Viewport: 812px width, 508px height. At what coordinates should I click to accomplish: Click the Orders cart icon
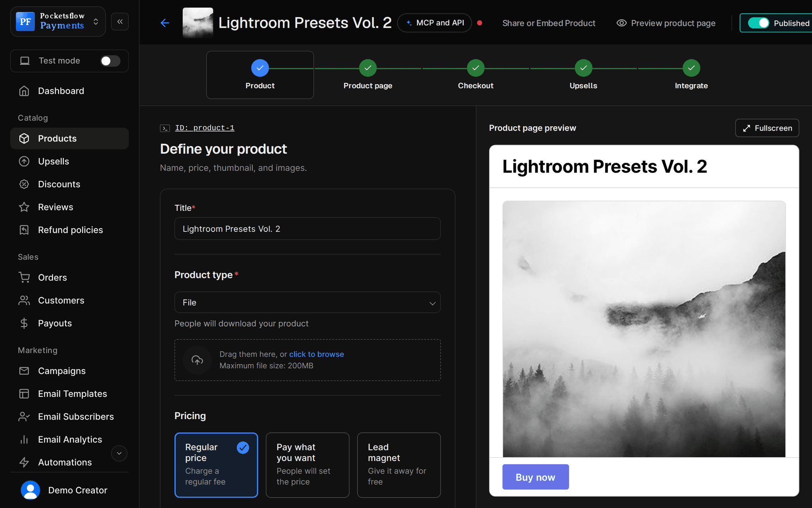[x=24, y=277]
